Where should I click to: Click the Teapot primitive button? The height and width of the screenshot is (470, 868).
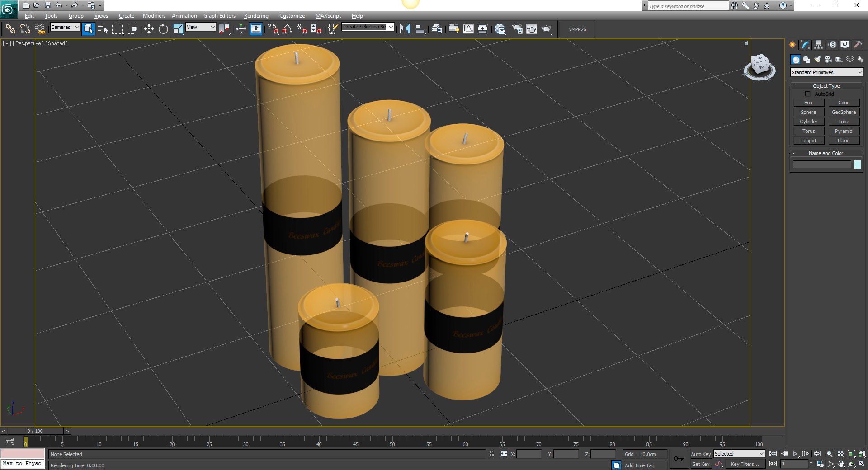tap(808, 141)
